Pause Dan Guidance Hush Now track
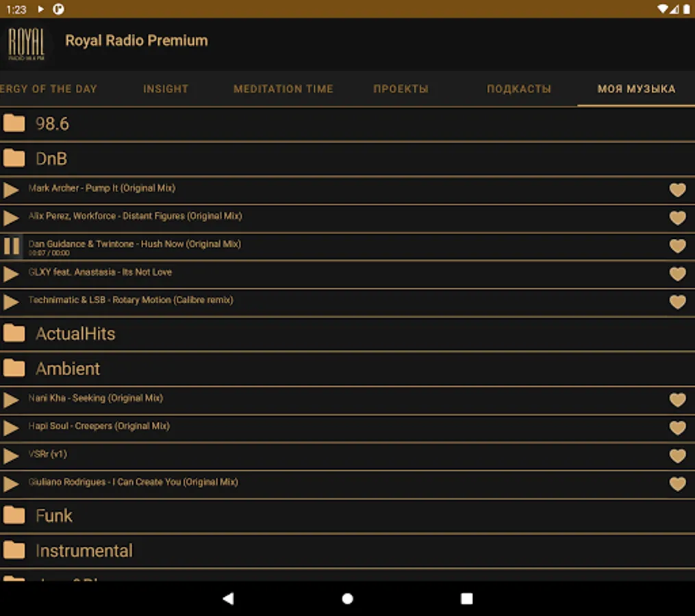The width and height of the screenshot is (695, 616). (x=11, y=246)
